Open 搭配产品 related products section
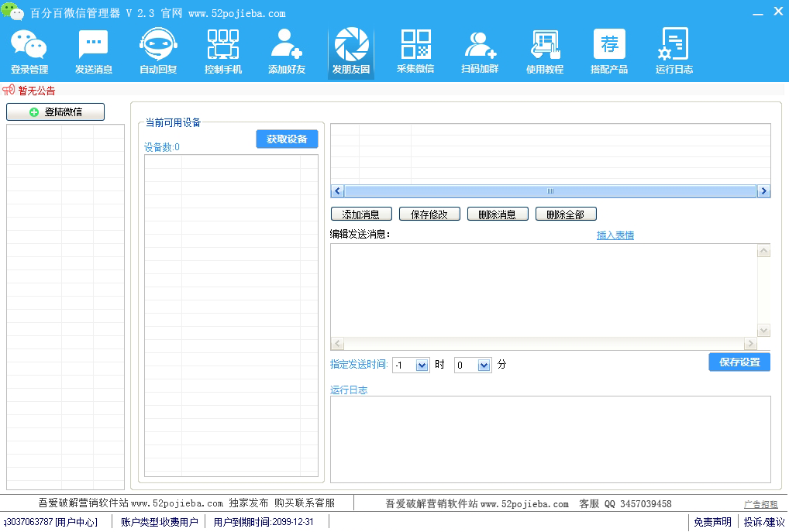Image resolution: width=789 pixels, height=532 pixels. (609, 52)
